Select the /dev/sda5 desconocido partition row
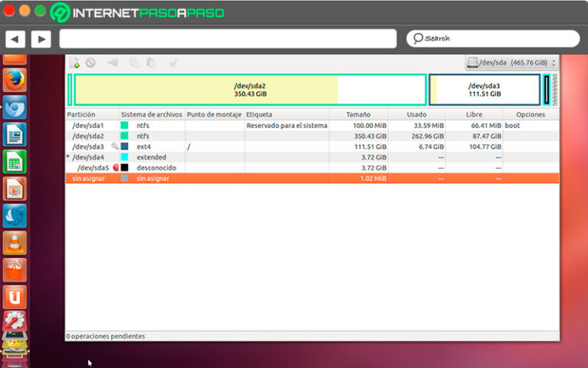Image resolution: width=588 pixels, height=368 pixels. [x=230, y=167]
